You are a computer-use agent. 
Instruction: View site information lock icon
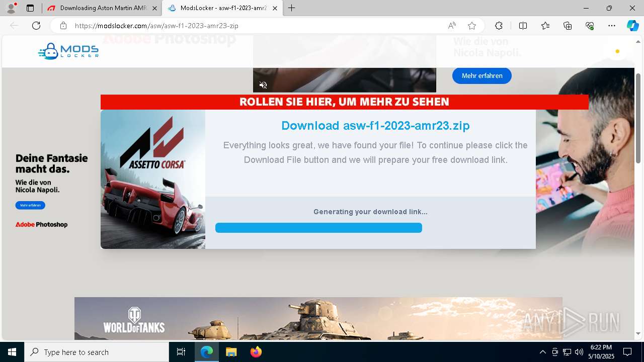coord(63,26)
